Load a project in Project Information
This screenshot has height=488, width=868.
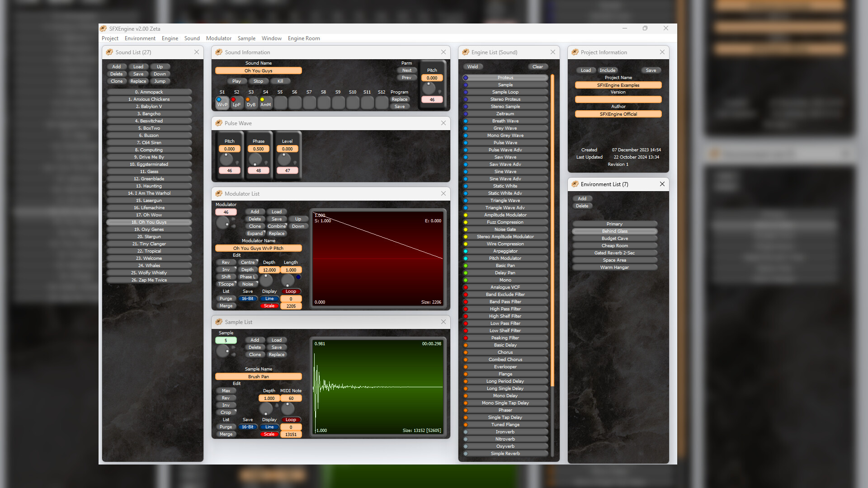[586, 70]
